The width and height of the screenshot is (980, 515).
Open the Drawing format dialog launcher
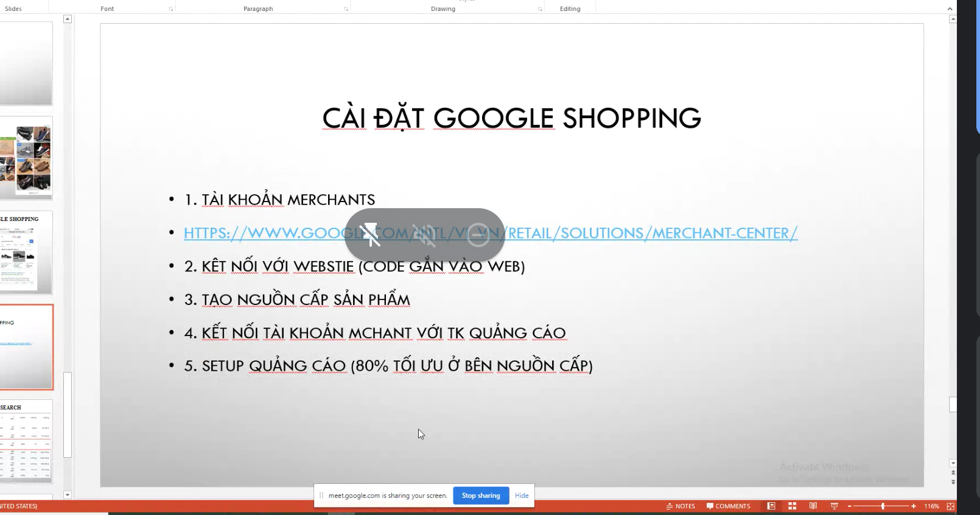pos(540,9)
